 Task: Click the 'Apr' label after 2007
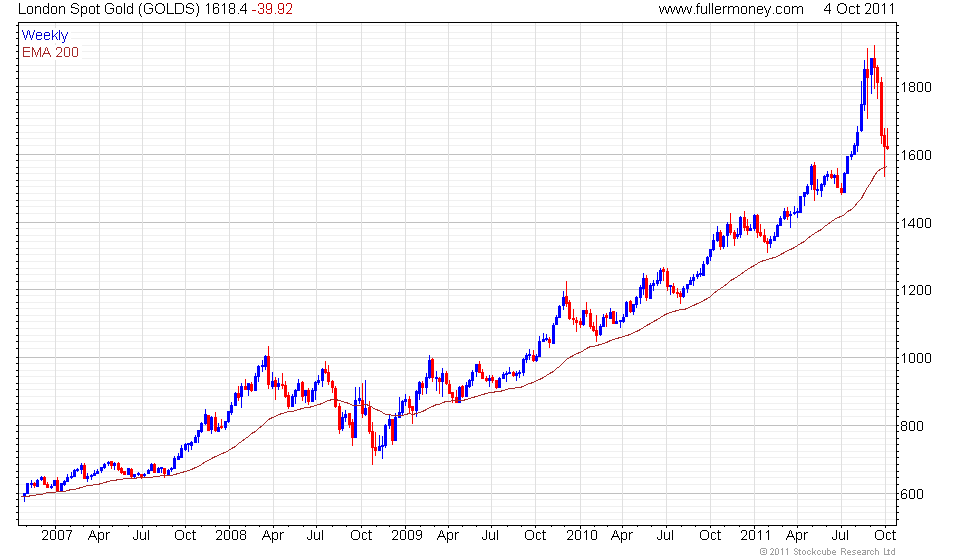tap(99, 536)
